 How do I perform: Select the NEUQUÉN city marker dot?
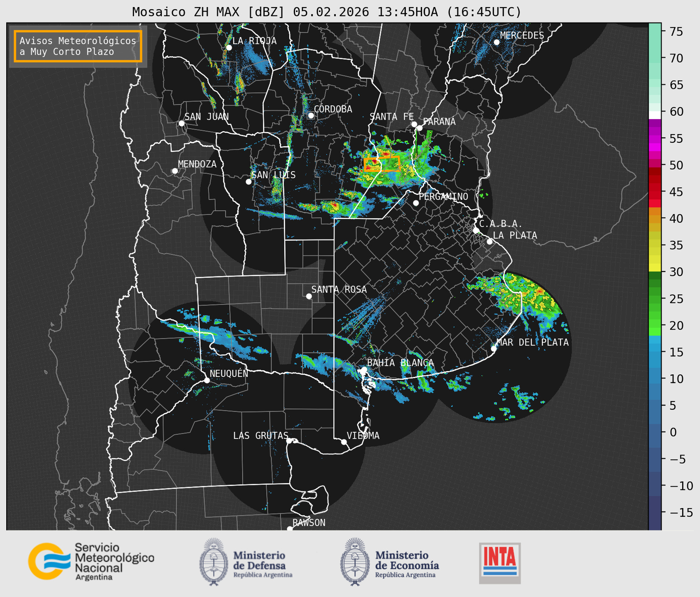pyautogui.click(x=207, y=380)
